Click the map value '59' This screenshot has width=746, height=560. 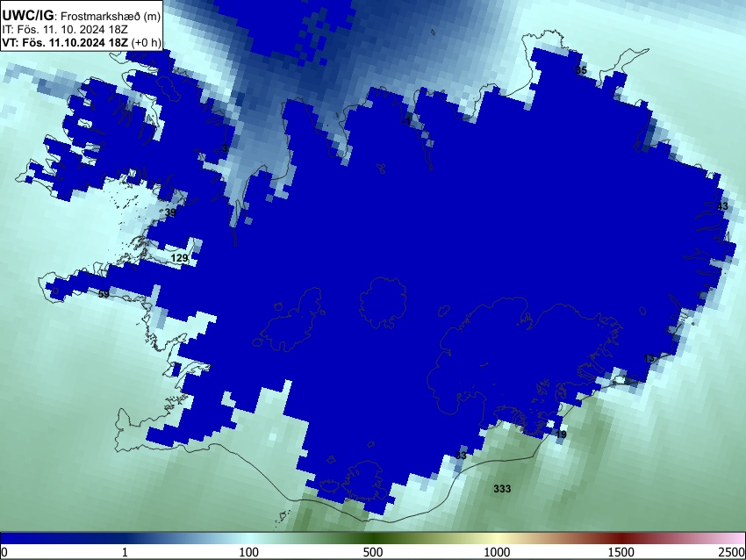104,294
